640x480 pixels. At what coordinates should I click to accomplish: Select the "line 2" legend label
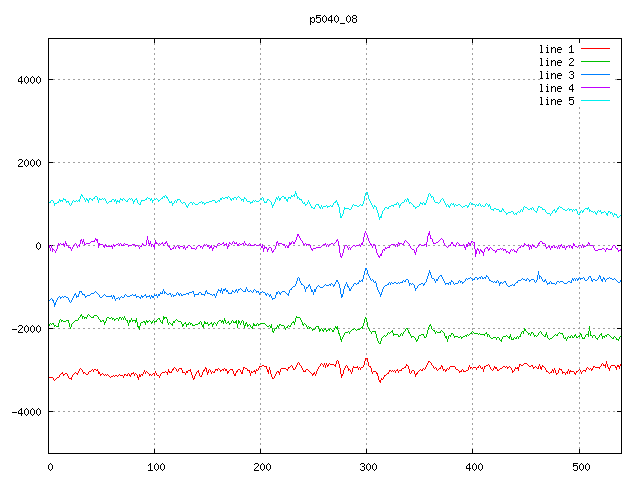(x=557, y=62)
